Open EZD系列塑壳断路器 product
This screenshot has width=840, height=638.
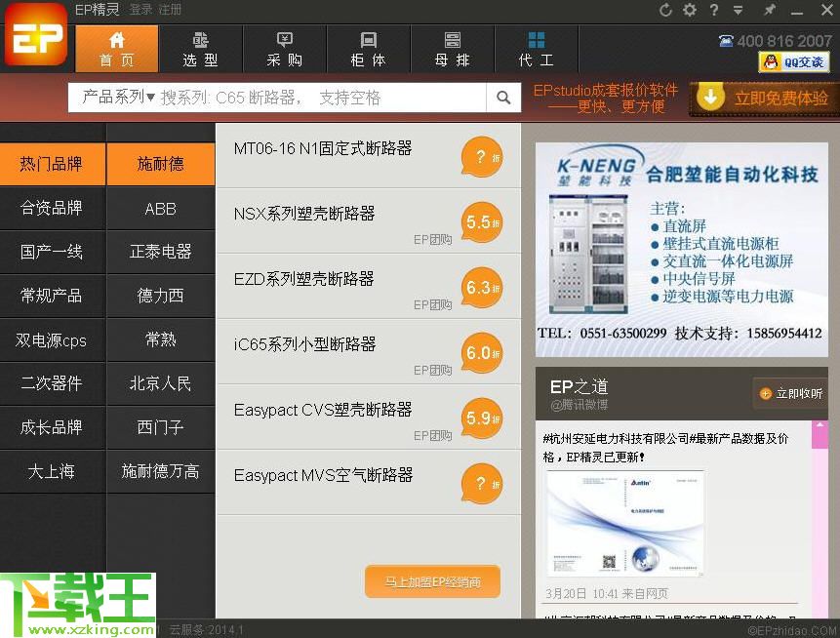pyautogui.click(x=303, y=279)
